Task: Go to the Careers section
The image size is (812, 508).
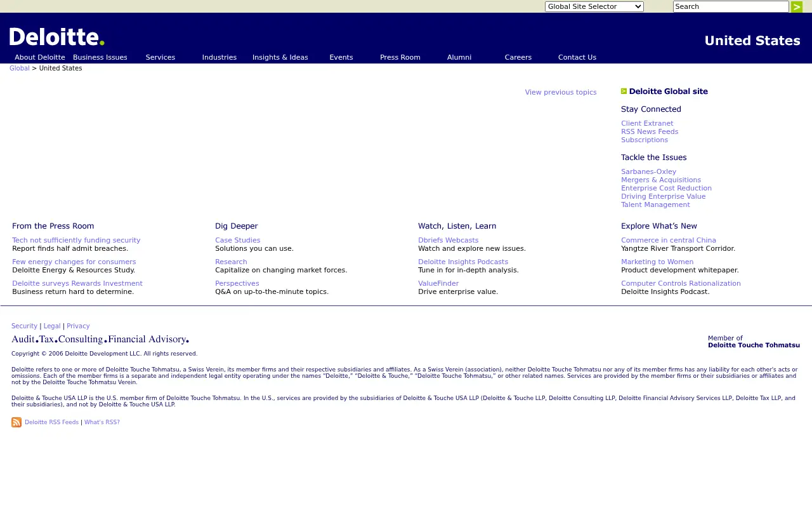Action: click(x=518, y=57)
